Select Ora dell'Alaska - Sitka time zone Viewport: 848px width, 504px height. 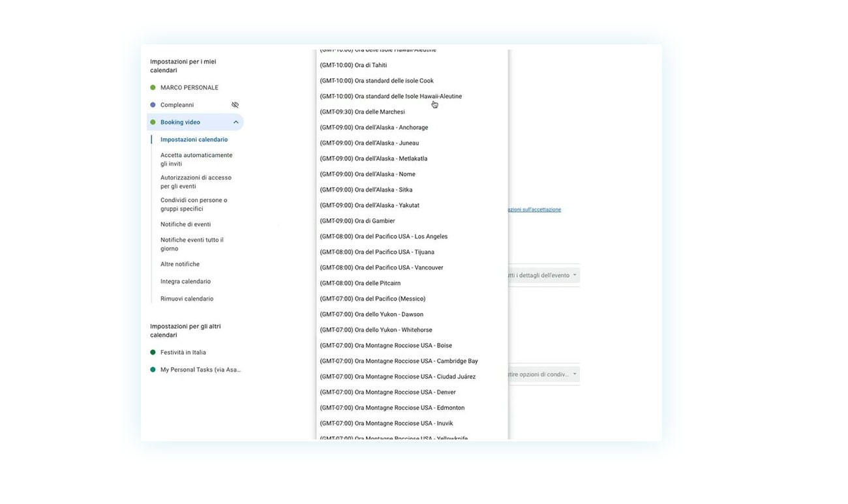(x=412, y=190)
